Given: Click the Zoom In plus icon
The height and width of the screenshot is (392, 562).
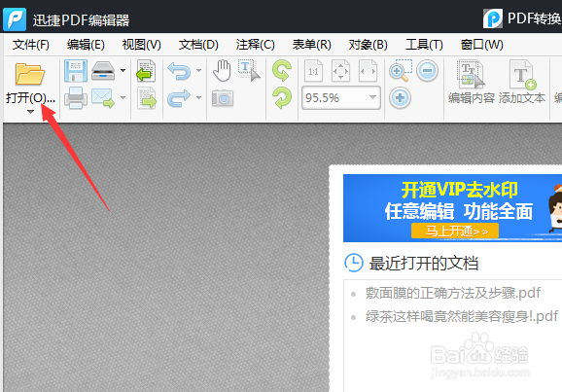Looking at the screenshot, I should coord(400,98).
